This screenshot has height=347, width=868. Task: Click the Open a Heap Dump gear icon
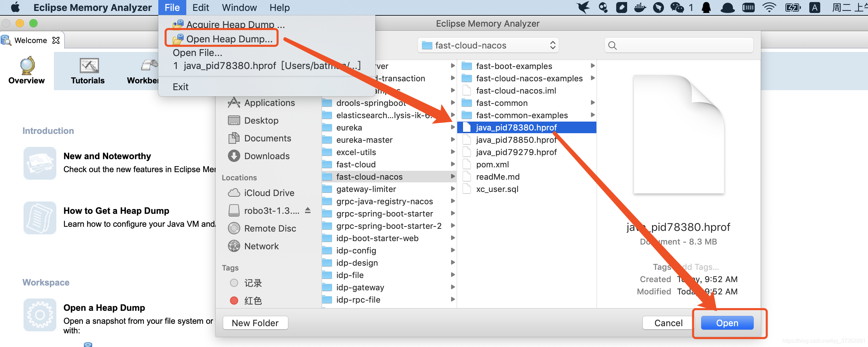click(40, 315)
